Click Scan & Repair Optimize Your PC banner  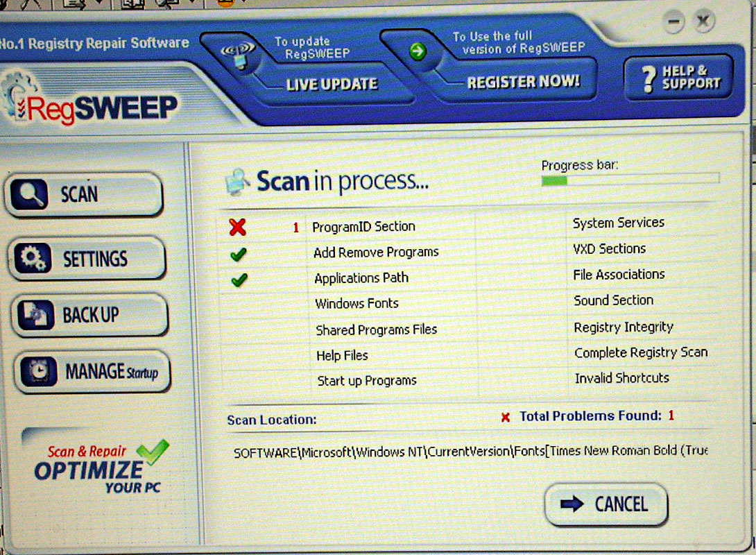tap(101, 466)
